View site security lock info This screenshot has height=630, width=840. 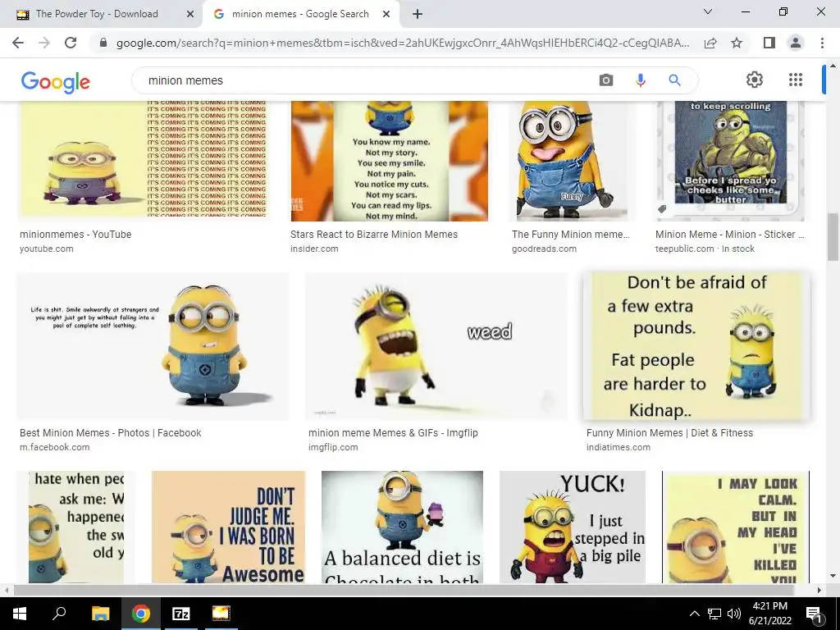pos(103,43)
